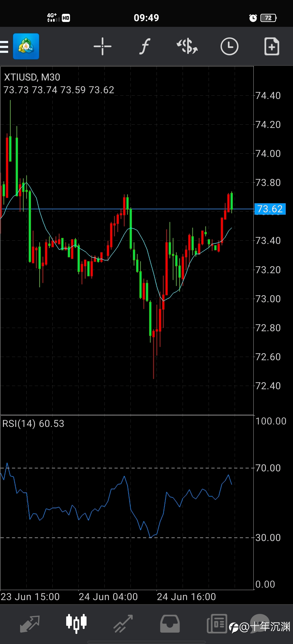Image resolution: width=293 pixels, height=644 pixels.
Task: Tap the alarm icon in status bar
Action: click(253, 18)
